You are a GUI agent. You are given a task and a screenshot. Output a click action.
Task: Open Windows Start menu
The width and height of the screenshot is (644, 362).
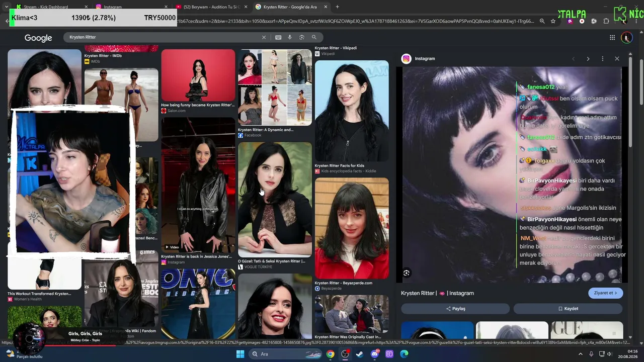pyautogui.click(x=240, y=354)
